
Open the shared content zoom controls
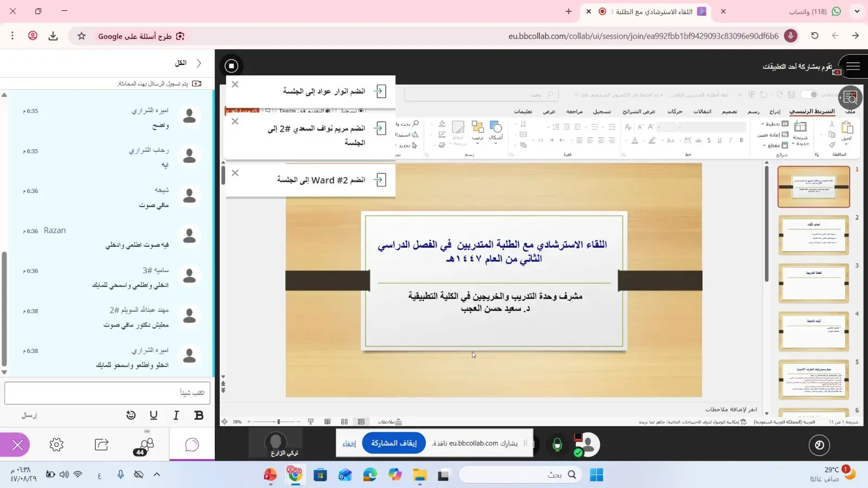(x=850, y=98)
